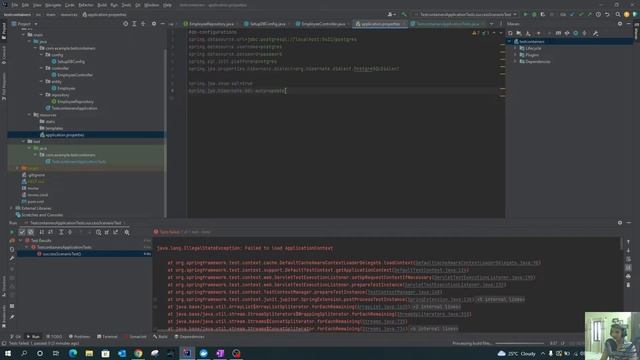The height and width of the screenshot is (360, 640).
Task: Click the test history clock icon in the Run toolbar
Action: coord(98,232)
